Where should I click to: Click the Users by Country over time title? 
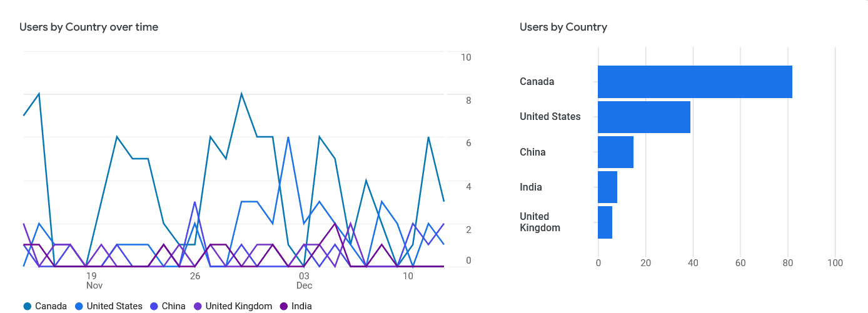89,27
